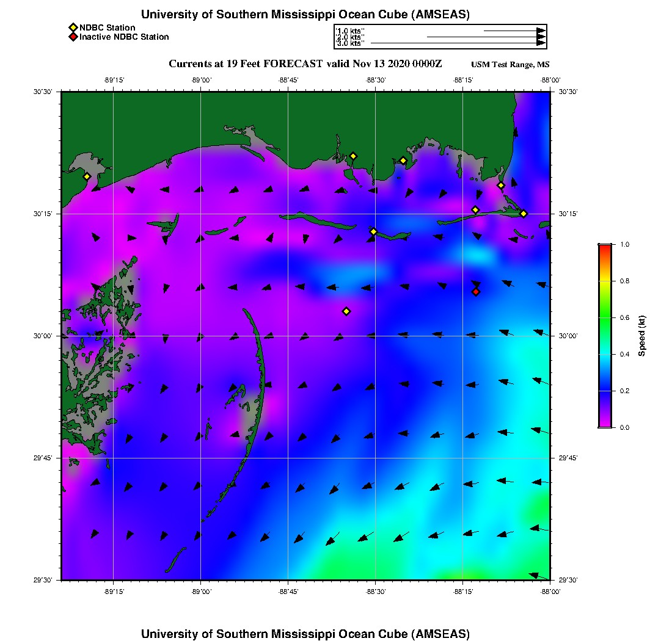
Task: Click the easternmost yellow station diamond on map
Action: coord(524,214)
